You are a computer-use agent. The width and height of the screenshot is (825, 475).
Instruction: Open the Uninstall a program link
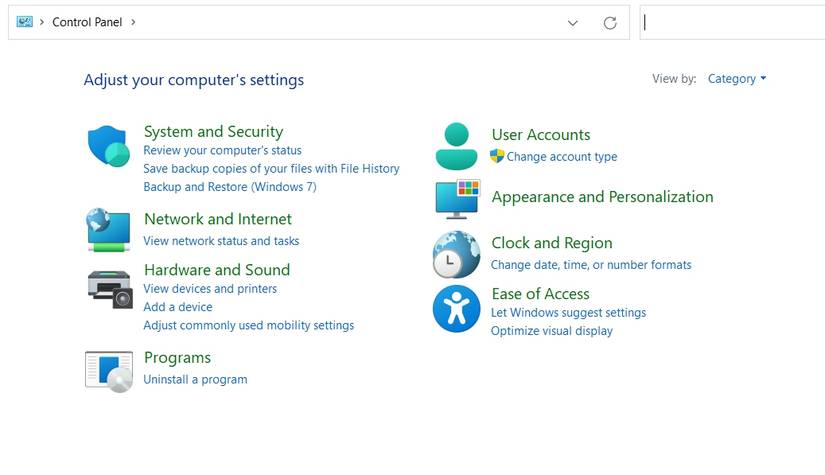195,380
